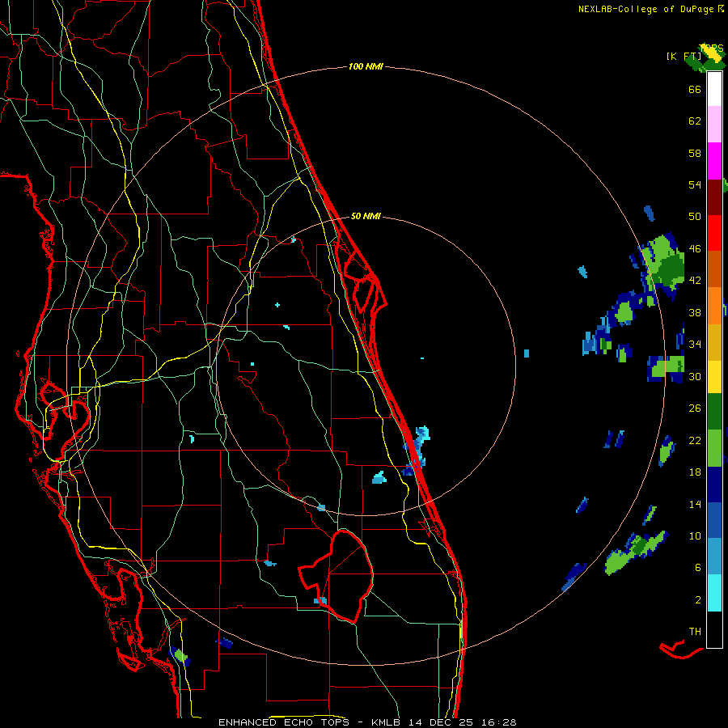Click the 6 legend label
Viewport: 728px width, 728px height.
tap(698, 567)
